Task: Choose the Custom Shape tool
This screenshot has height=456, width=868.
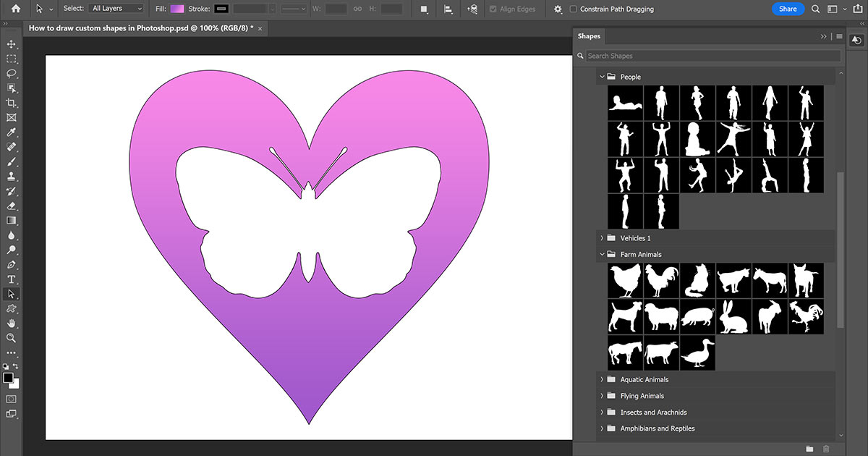Action: (x=11, y=308)
